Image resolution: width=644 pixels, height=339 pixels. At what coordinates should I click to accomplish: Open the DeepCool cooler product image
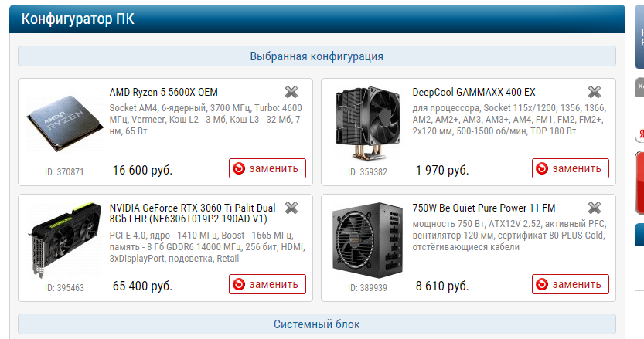point(368,123)
